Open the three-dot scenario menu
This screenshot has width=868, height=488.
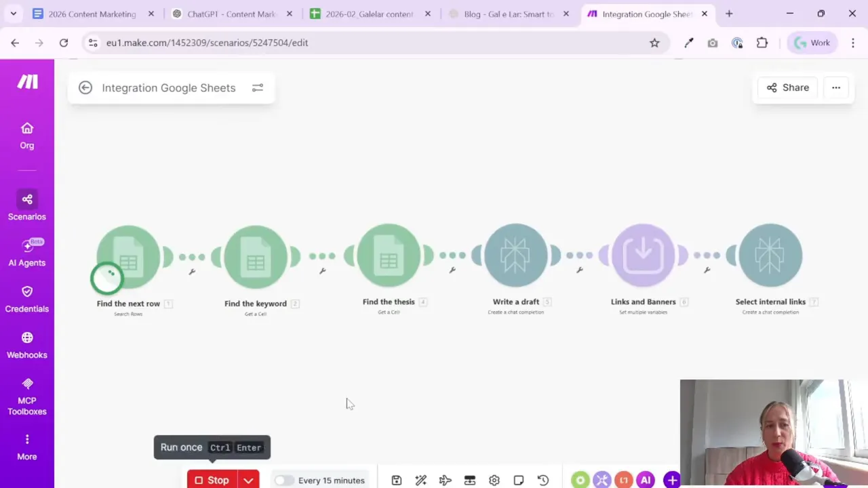[836, 87]
